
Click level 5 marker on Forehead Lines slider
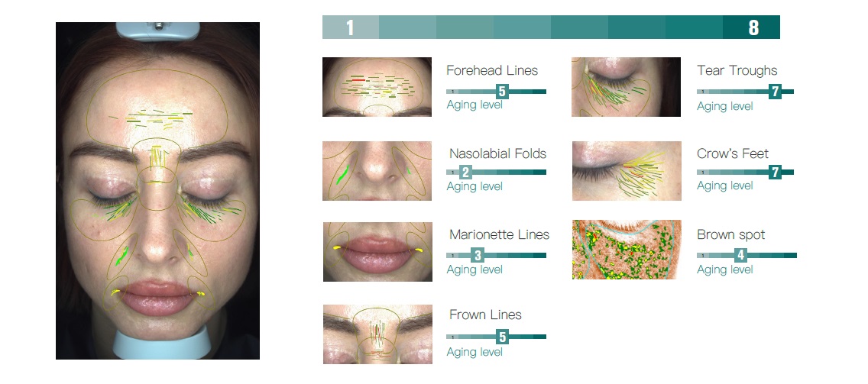[502, 92]
